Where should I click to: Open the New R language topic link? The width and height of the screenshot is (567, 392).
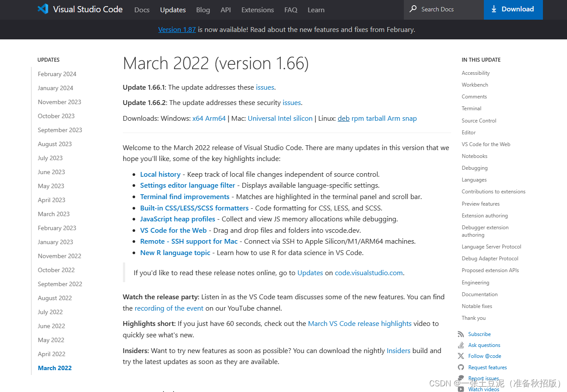(175, 253)
